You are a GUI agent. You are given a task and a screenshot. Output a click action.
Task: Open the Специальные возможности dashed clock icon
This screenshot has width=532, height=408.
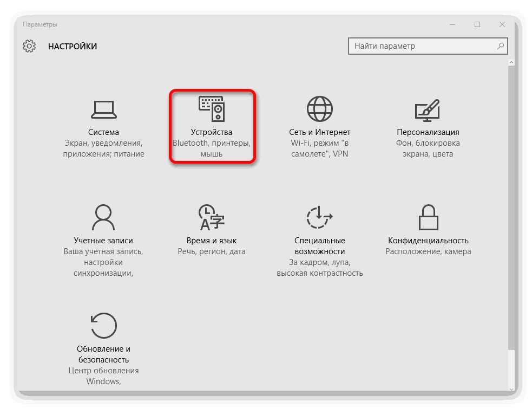319,217
